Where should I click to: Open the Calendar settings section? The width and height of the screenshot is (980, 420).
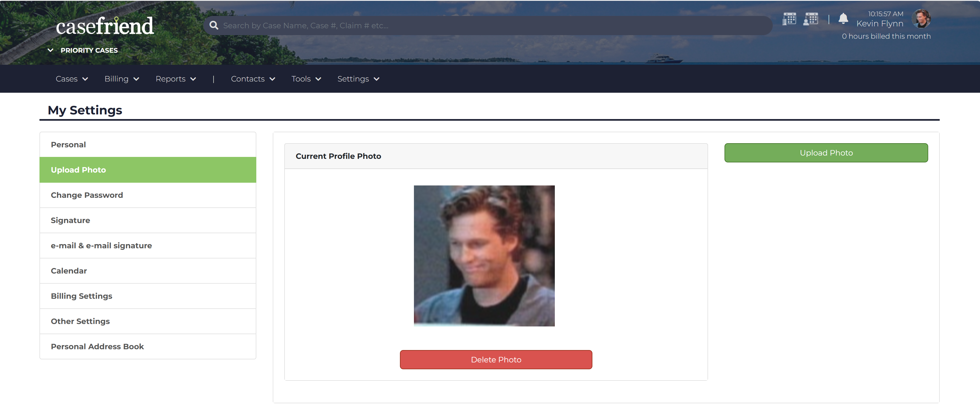coord(147,271)
